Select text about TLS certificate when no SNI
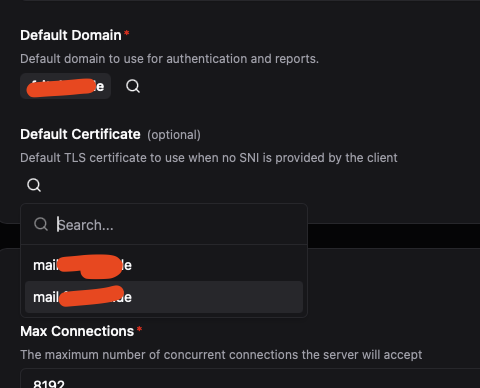Screen dimensions: 480x388 point(209,158)
